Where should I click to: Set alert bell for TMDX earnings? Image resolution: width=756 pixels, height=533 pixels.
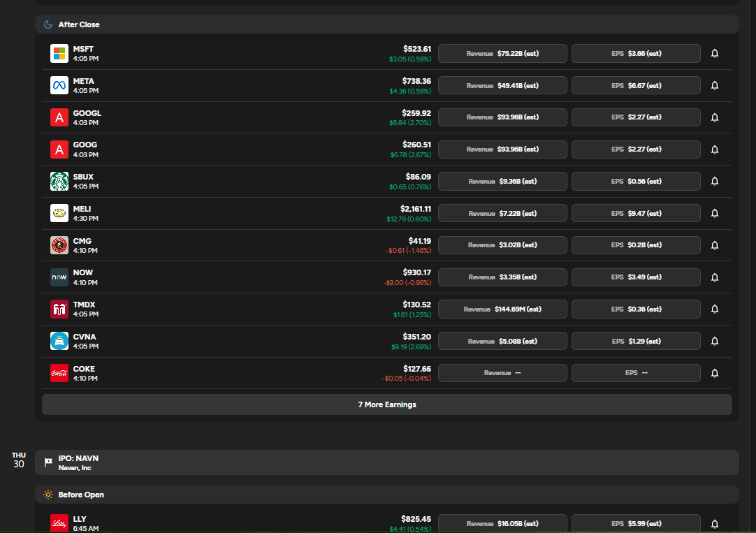tap(715, 309)
